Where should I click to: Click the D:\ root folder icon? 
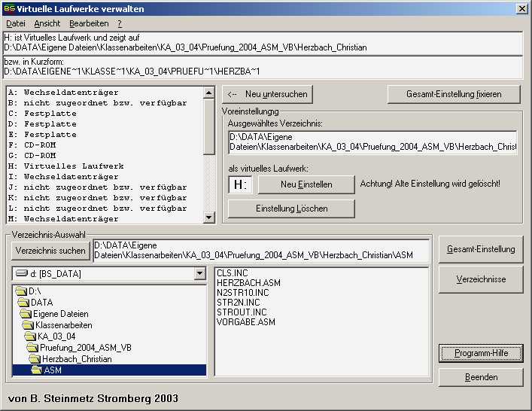pyautogui.click(x=21, y=291)
